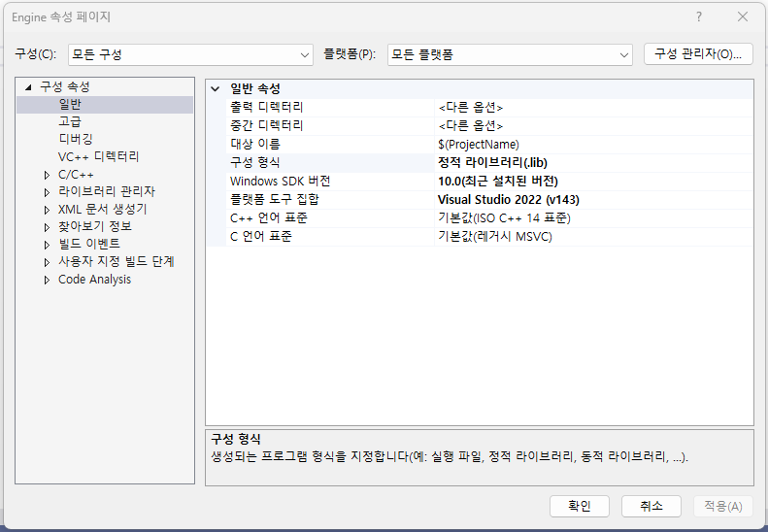768x532 pixels.
Task: Select the 라이브러리 관리자 tree label
Action: tap(107, 191)
